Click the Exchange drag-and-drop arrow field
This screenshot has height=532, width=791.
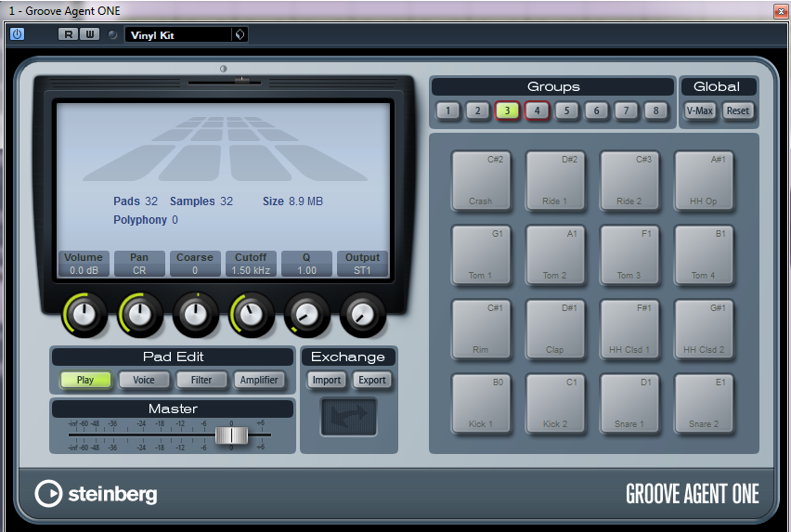[348, 417]
